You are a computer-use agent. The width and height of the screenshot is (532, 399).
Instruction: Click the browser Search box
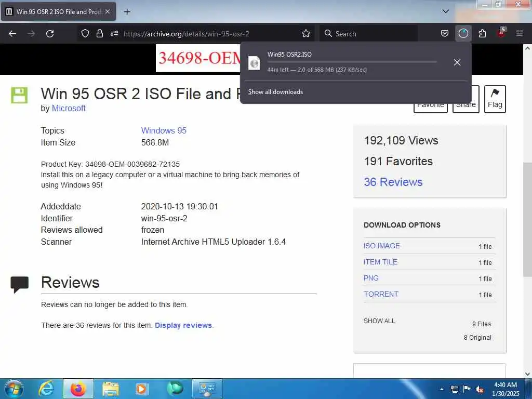pyautogui.click(x=368, y=34)
